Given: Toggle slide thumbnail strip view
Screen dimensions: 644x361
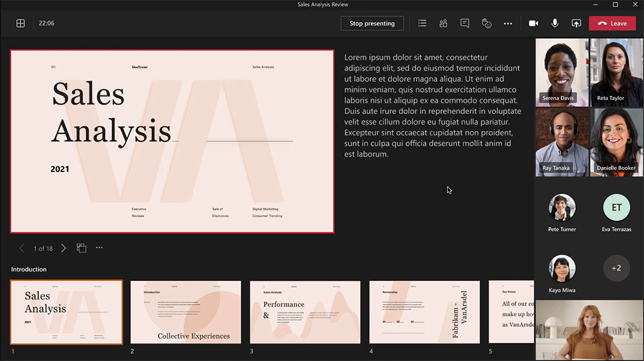Looking at the screenshot, I should pyautogui.click(x=82, y=248).
